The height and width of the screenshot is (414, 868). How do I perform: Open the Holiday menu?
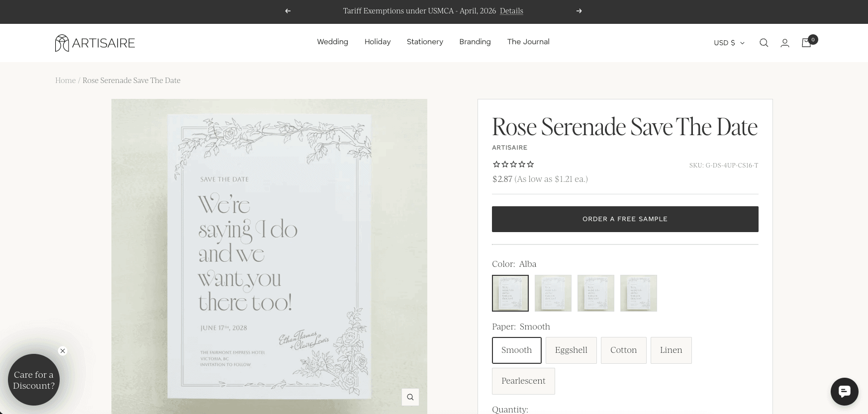click(378, 42)
